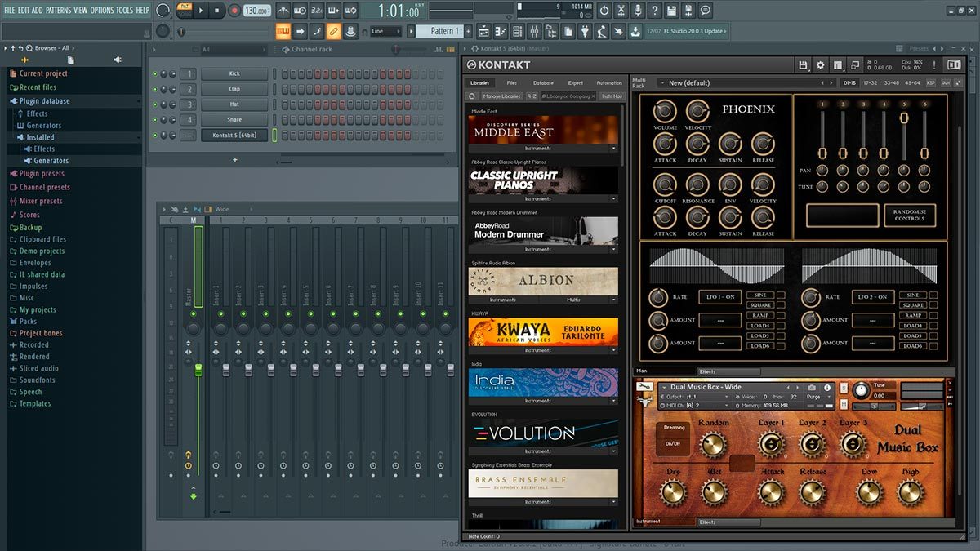
Task: Toggle the SINE checkbox for LFO 1
Action: [781, 295]
